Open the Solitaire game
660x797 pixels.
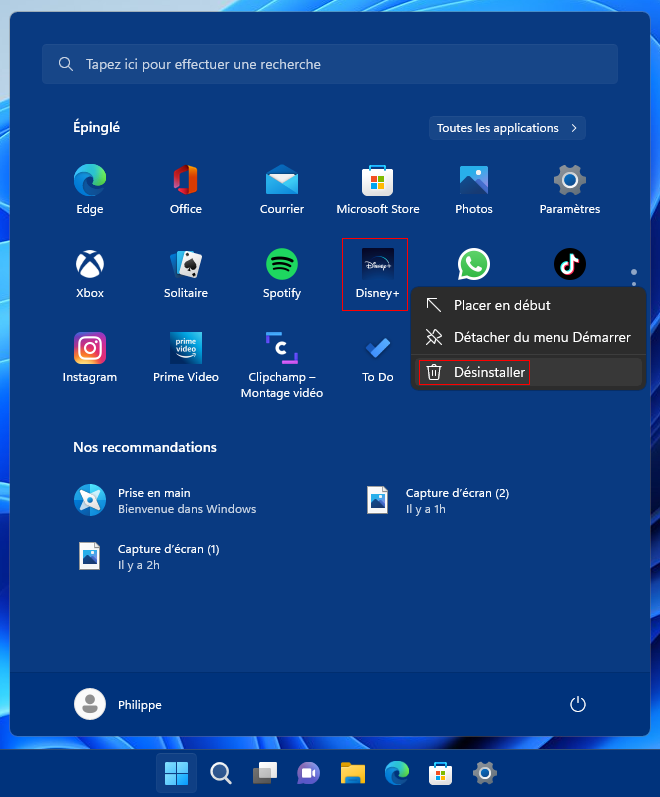pyautogui.click(x=186, y=273)
